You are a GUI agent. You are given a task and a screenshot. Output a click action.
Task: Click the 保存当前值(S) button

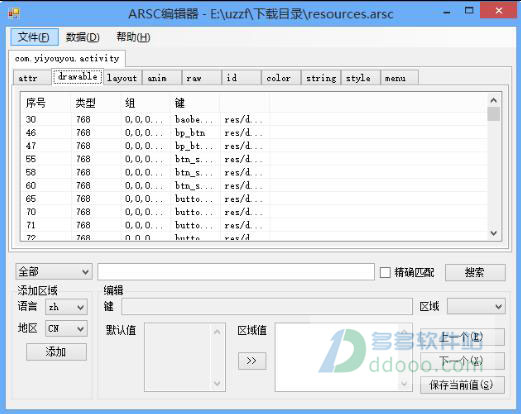pos(462,385)
